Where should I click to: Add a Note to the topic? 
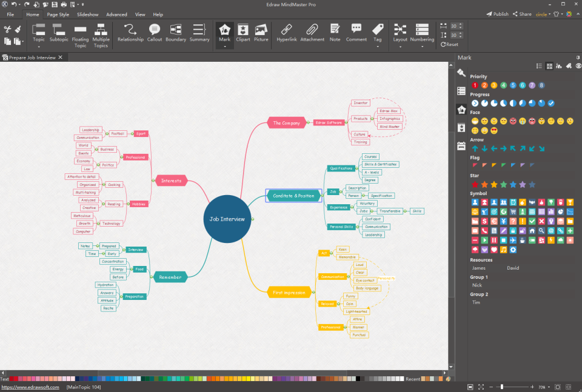point(335,33)
